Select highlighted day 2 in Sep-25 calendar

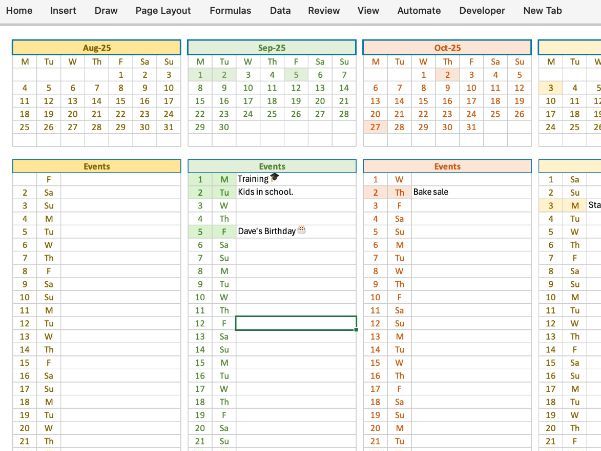click(224, 75)
